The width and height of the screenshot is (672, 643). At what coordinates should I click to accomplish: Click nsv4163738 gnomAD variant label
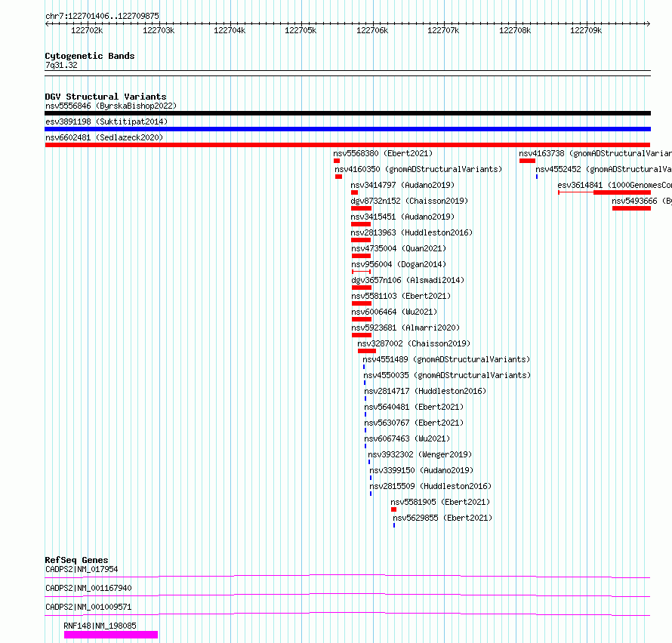pyautogui.click(x=595, y=153)
